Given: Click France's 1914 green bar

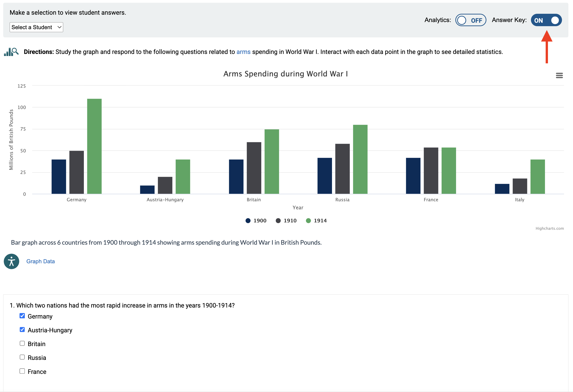Looking at the screenshot, I should coord(449,171).
